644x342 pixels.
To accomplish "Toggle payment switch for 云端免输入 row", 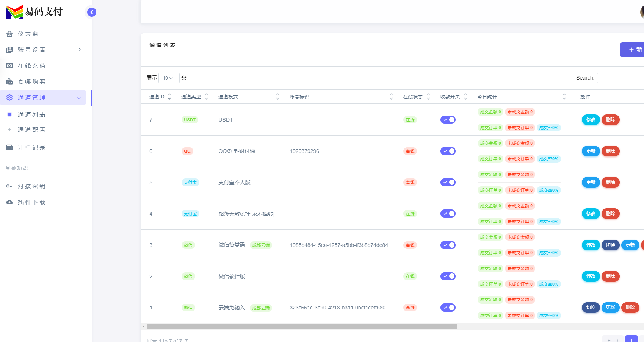I will click(x=448, y=308).
